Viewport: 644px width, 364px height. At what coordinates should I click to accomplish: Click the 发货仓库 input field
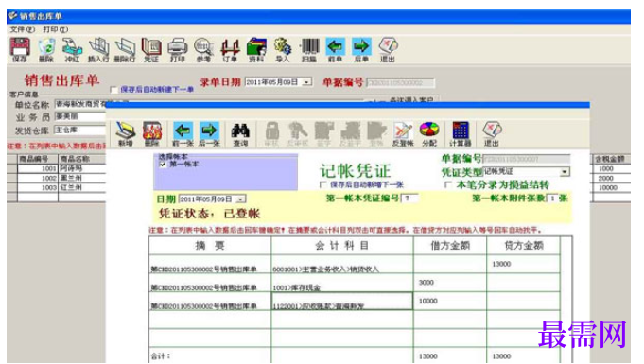pos(80,130)
